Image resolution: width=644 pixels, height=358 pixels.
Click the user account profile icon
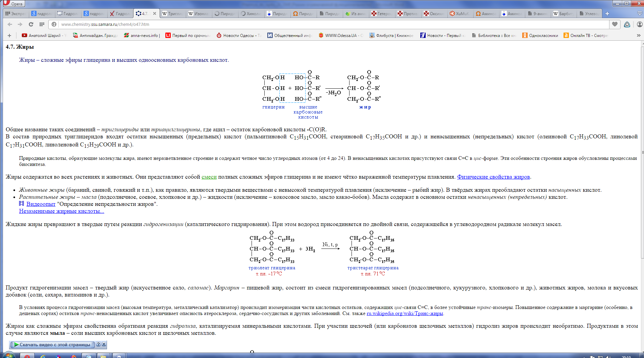click(x=639, y=24)
